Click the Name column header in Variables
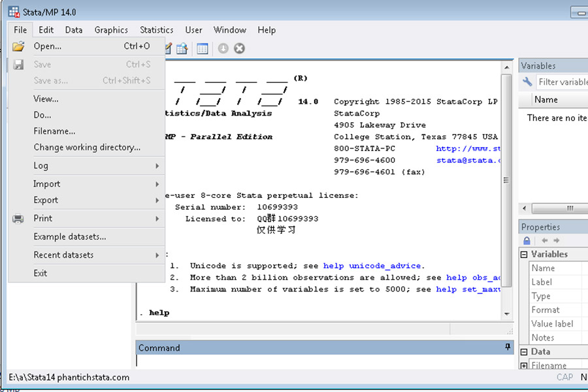The image size is (588, 392). (559, 99)
